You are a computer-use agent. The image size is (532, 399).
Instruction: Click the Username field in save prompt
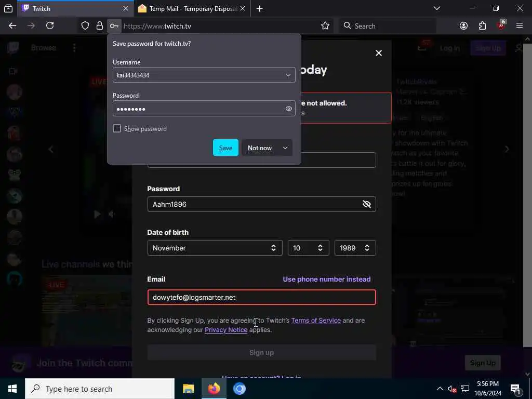point(204,75)
